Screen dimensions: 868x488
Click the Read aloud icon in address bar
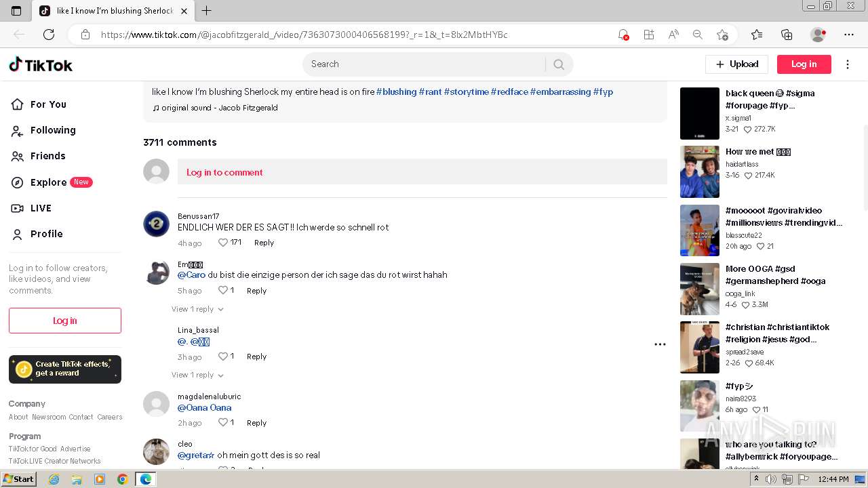(673, 35)
